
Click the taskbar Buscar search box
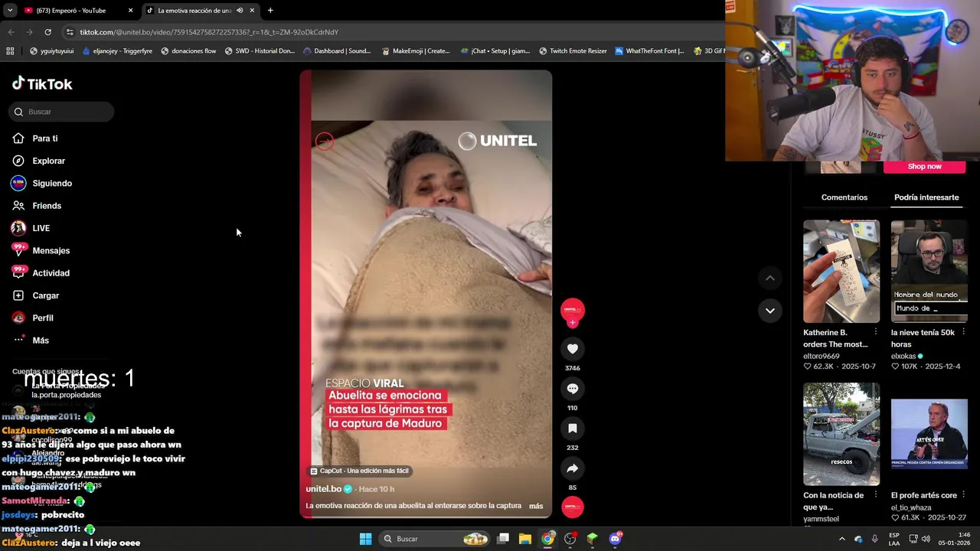(434, 539)
